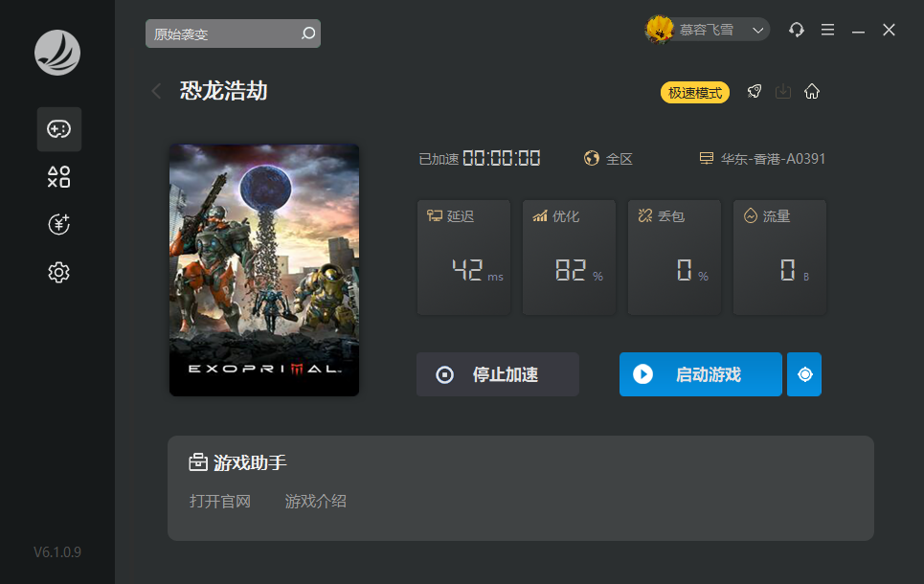Open the 游戏介绍 game introduction link
The height and width of the screenshot is (584, 924).
click(316, 501)
